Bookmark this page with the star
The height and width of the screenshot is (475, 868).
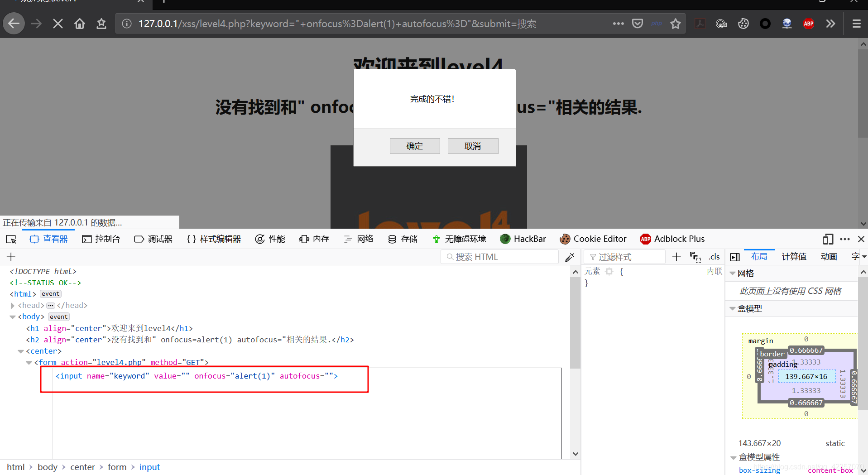pos(676,24)
